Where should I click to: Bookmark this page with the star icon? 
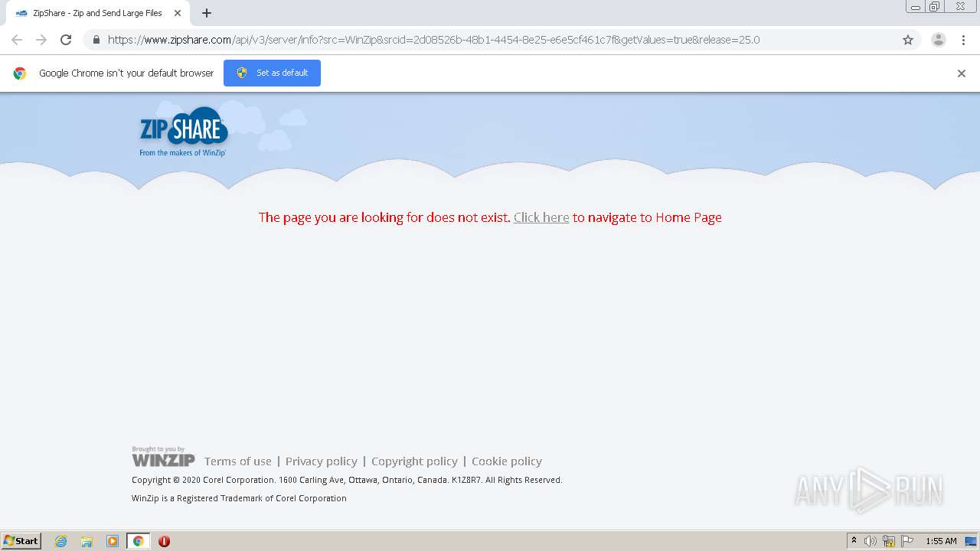[908, 40]
